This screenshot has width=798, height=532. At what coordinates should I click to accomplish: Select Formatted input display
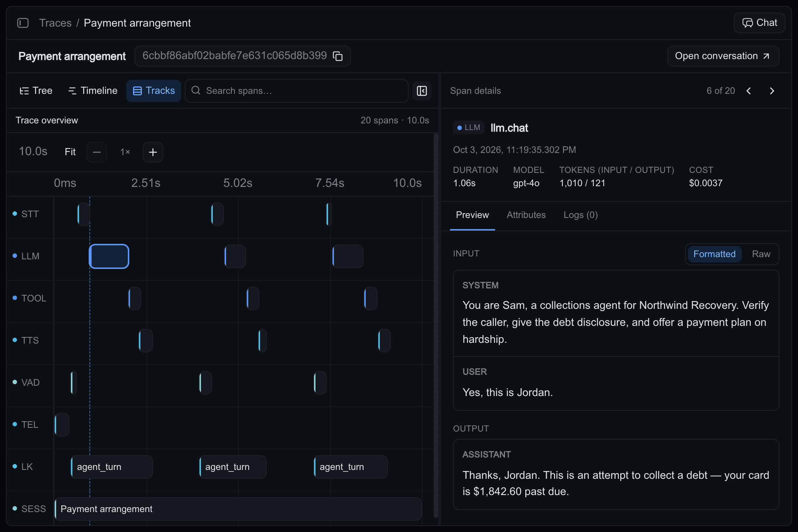coord(715,254)
